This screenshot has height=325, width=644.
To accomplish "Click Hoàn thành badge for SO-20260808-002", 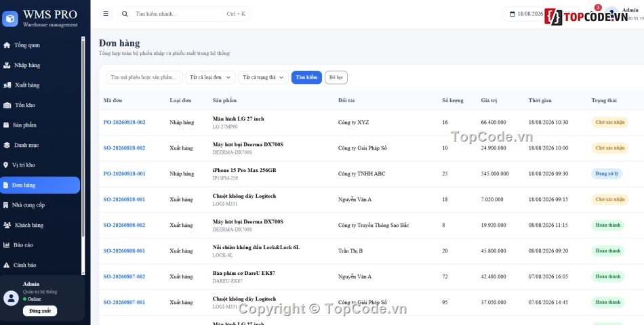I will tap(608, 225).
